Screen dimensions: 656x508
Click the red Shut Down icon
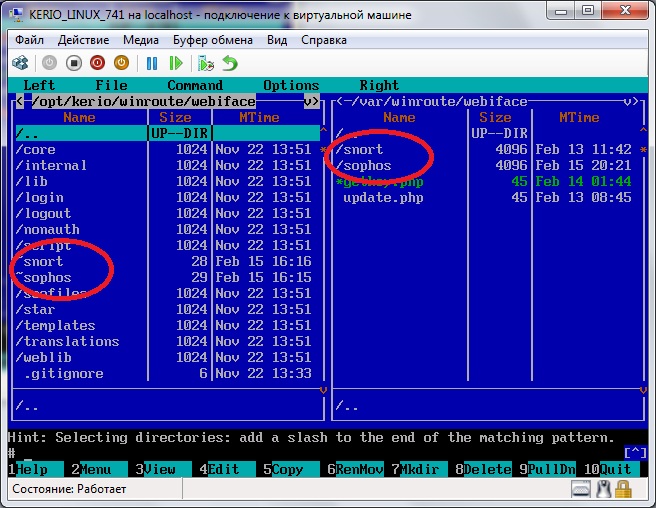coord(98,63)
